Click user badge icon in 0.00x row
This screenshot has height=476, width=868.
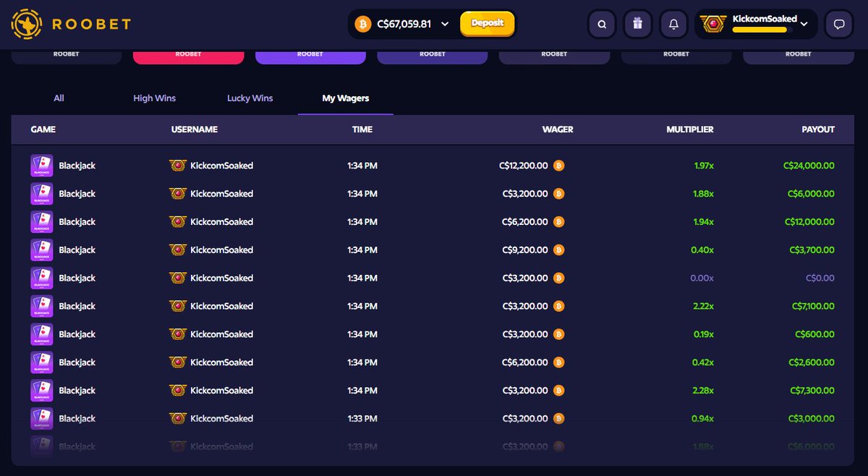[177, 279]
